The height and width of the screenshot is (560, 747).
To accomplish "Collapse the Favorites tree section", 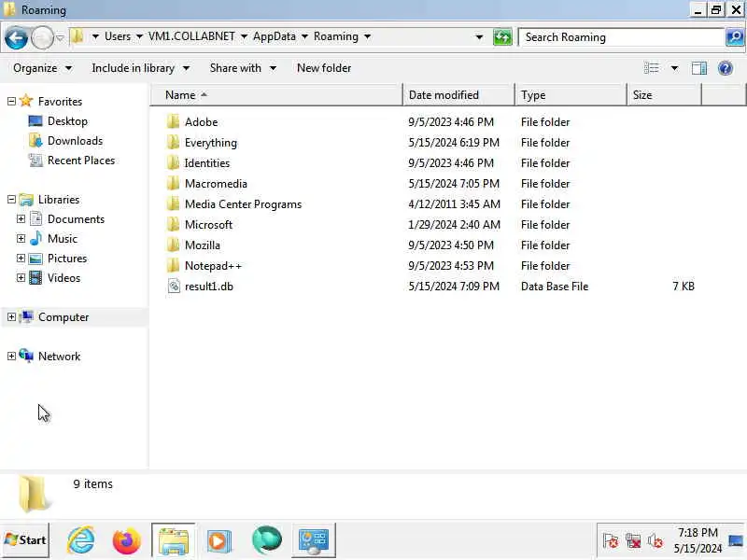I will (11, 101).
